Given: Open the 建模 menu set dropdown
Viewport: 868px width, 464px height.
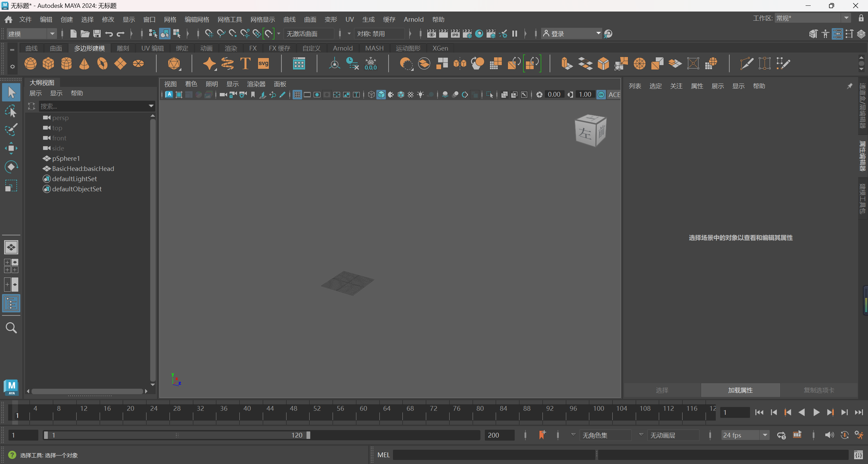Looking at the screenshot, I should click(x=31, y=34).
